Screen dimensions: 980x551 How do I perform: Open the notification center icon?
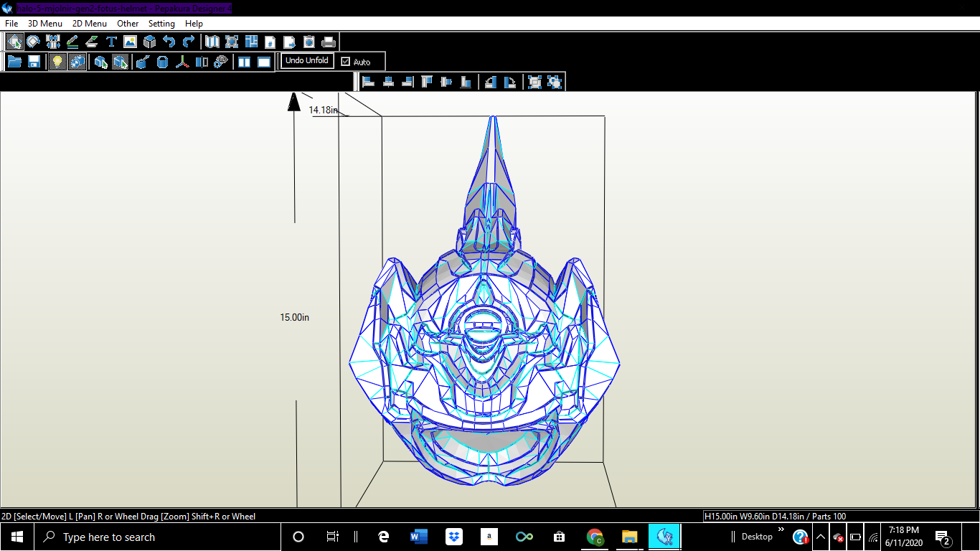(943, 537)
